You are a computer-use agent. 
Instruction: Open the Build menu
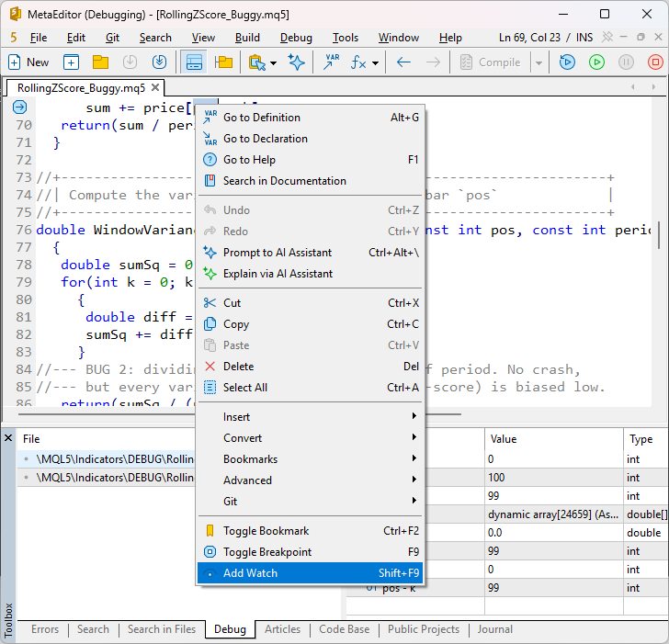coord(247,38)
